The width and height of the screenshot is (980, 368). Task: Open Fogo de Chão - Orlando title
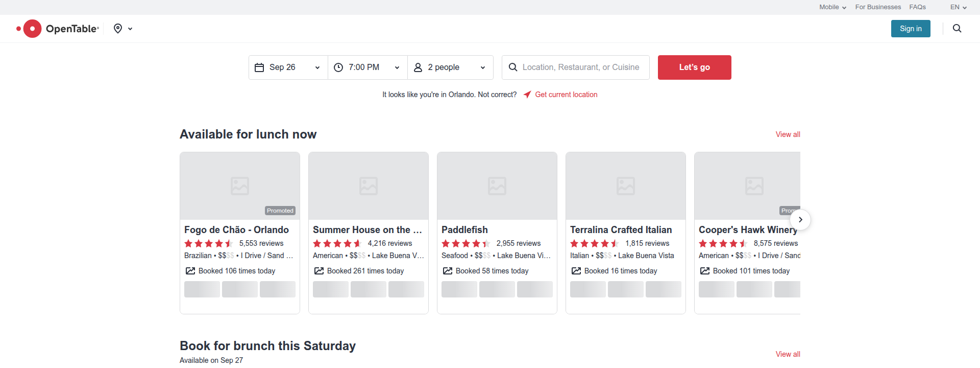pyautogui.click(x=236, y=230)
